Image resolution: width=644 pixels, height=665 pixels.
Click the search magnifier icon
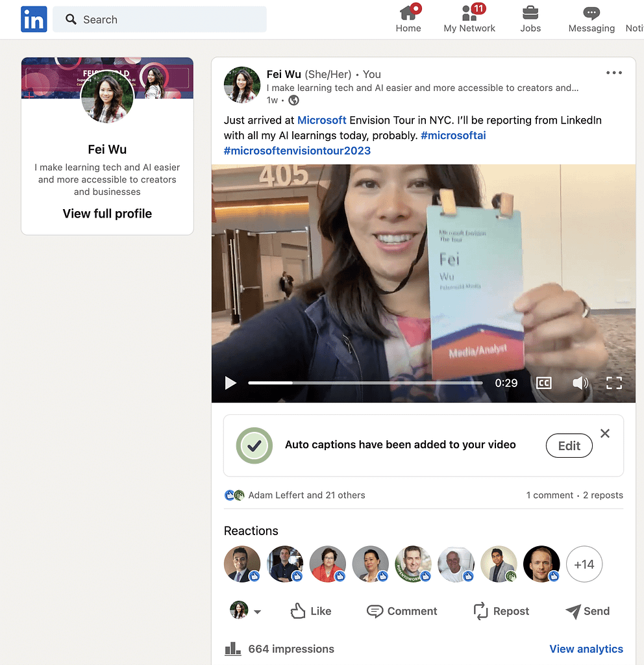point(71,19)
